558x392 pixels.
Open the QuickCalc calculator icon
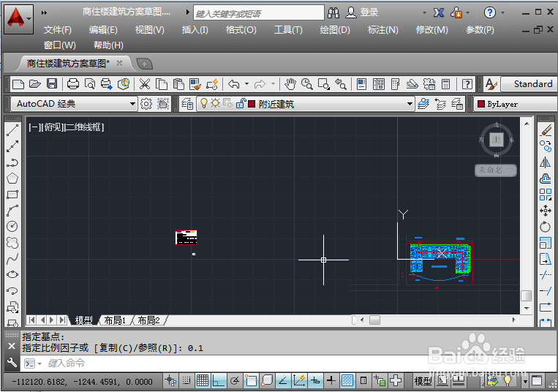(445, 84)
